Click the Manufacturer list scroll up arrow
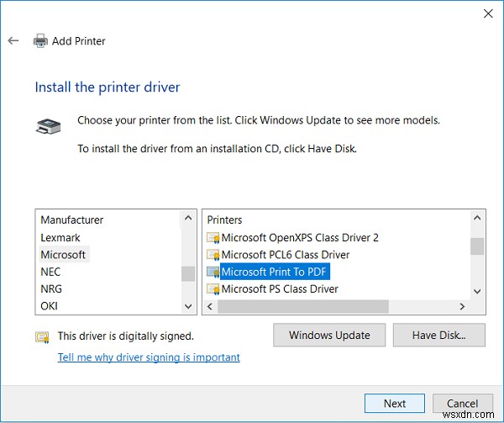 (x=188, y=219)
